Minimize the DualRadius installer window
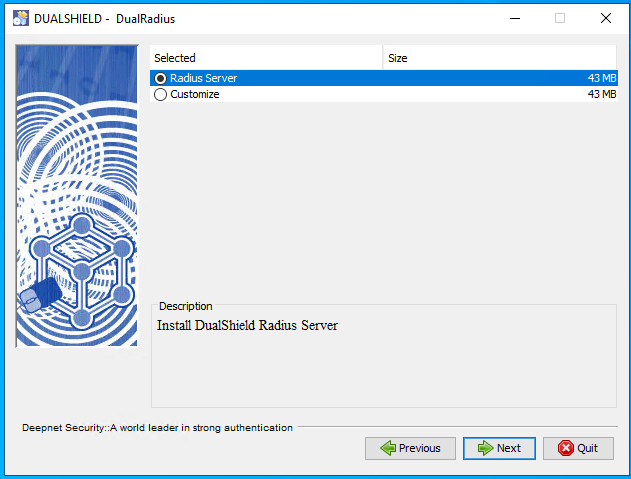Viewport: 631px width, 479px height. click(x=515, y=19)
